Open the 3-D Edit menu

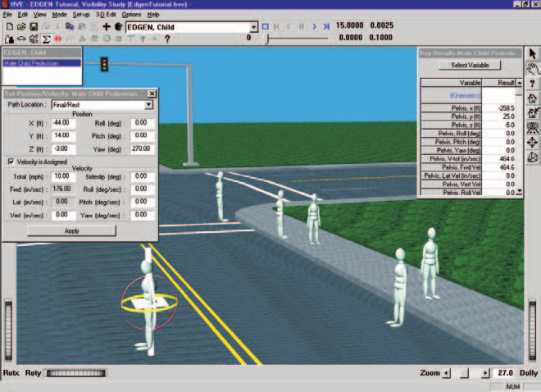point(106,15)
